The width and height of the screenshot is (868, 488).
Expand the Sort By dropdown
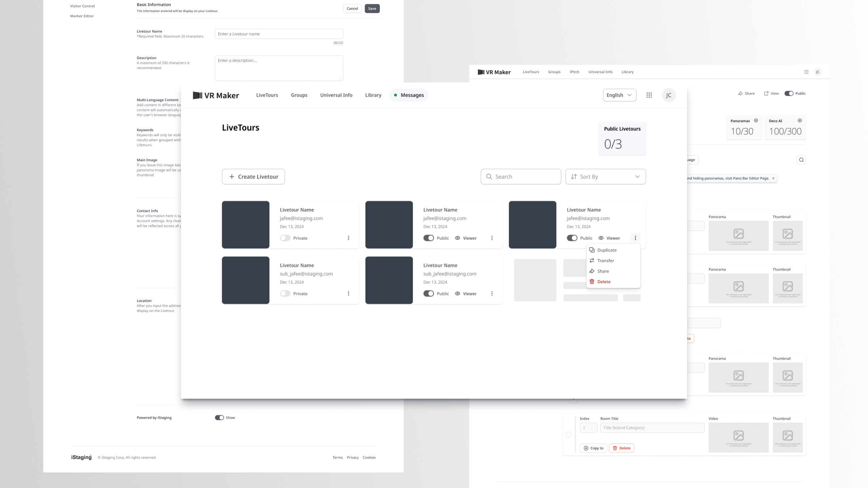pyautogui.click(x=605, y=176)
